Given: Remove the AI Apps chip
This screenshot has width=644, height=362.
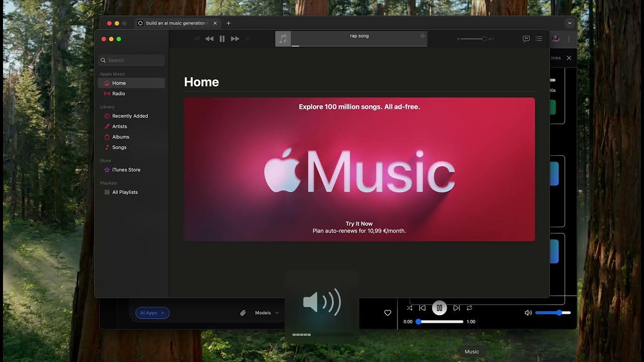Looking at the screenshot, I should [x=163, y=313].
